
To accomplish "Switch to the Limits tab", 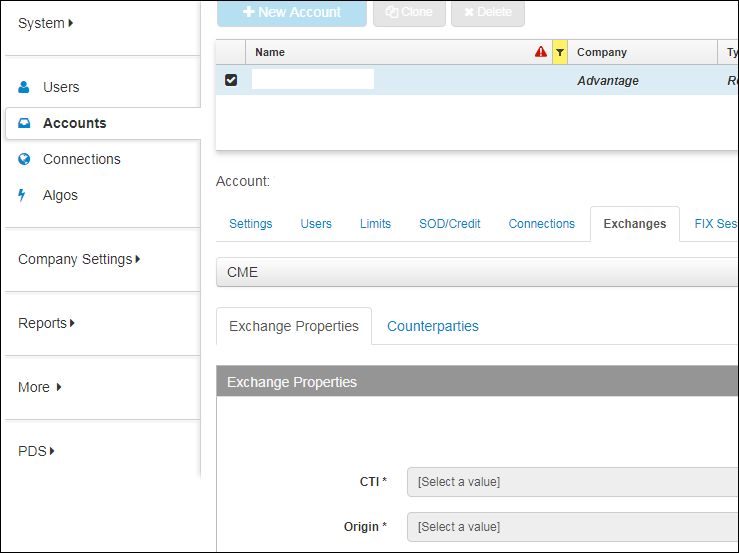I will pyautogui.click(x=375, y=224).
